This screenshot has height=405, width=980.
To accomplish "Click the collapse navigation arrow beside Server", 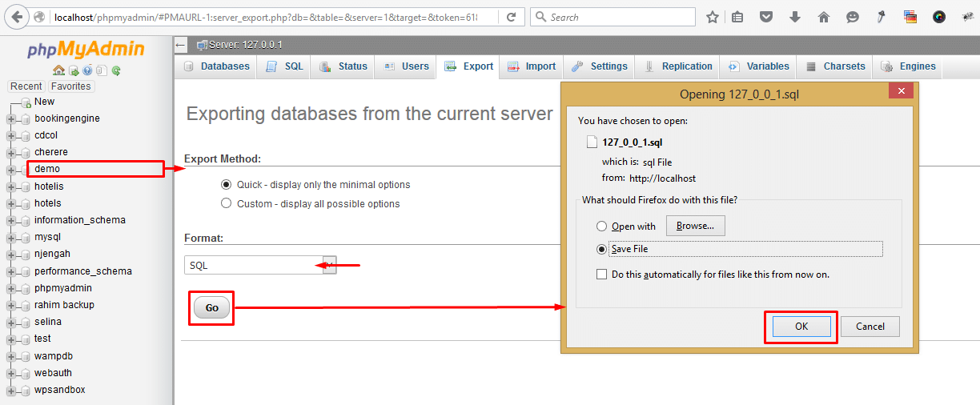I will (x=181, y=45).
